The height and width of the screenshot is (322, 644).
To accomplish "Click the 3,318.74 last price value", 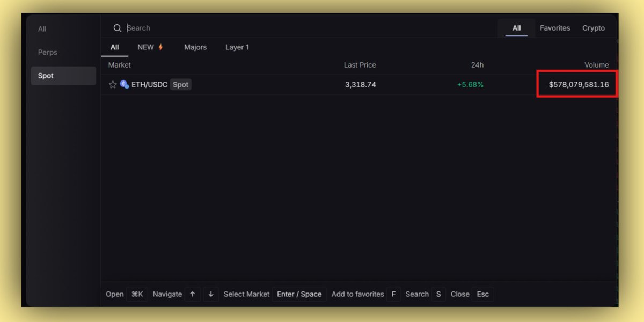I will [x=361, y=85].
